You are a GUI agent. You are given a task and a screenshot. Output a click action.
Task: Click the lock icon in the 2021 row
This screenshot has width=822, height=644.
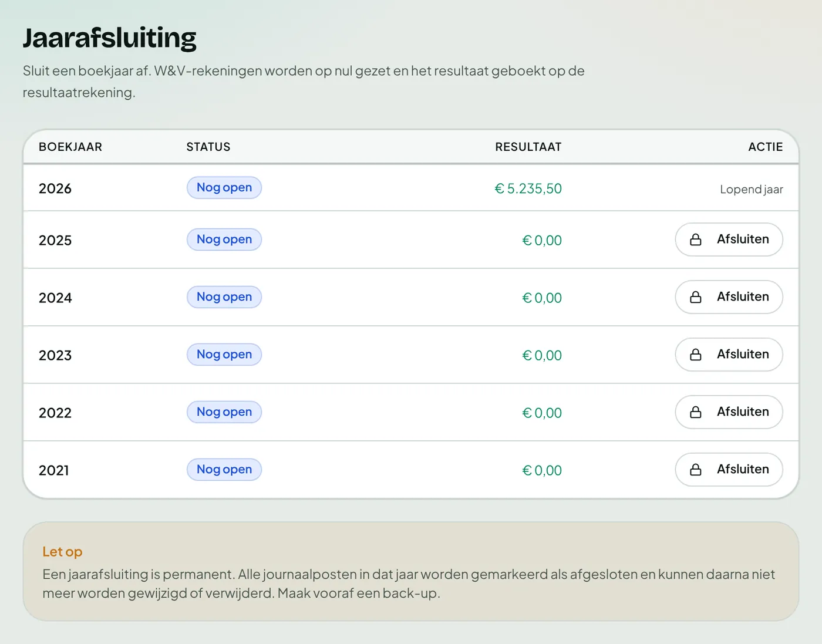click(x=696, y=470)
